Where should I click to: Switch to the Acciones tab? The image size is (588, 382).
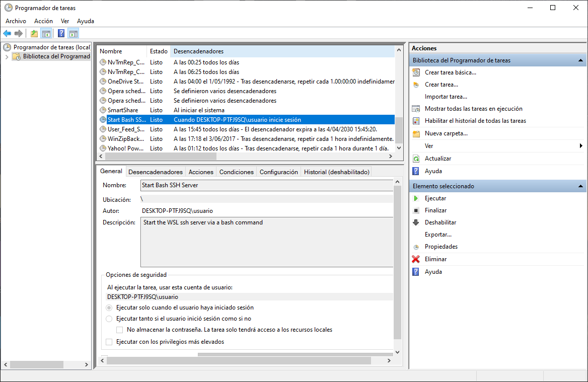pyautogui.click(x=201, y=172)
